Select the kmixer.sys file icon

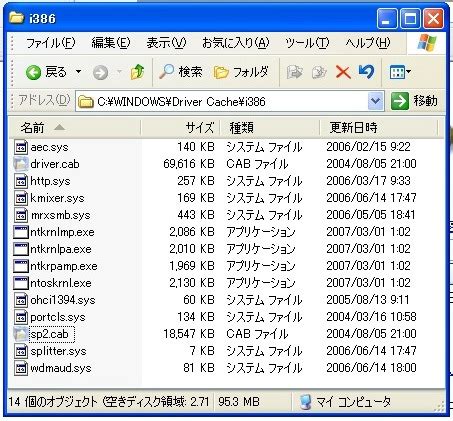click(21, 198)
